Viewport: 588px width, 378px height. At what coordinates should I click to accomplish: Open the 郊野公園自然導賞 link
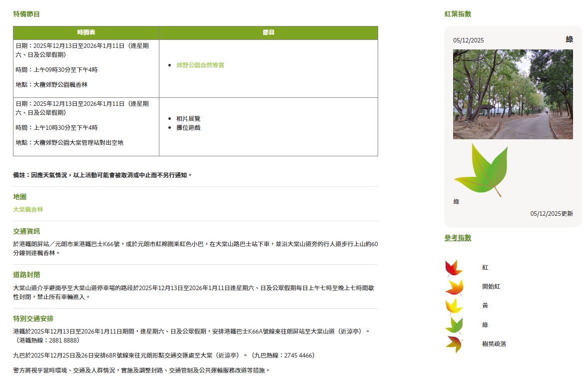[200, 65]
